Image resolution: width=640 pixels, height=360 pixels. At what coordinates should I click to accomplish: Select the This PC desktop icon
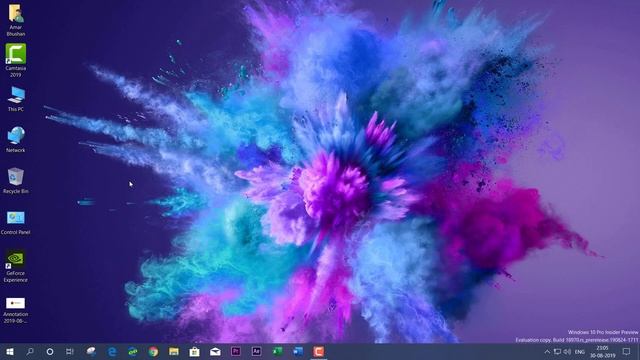[16, 99]
